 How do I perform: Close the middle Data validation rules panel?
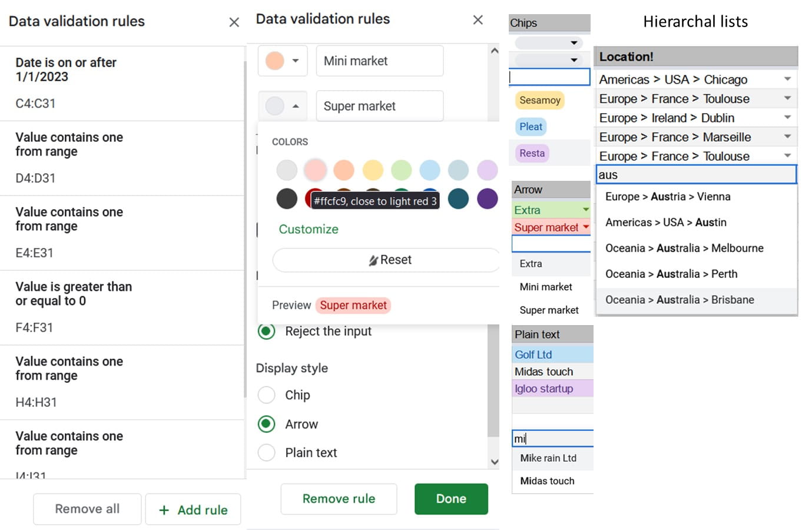point(478,20)
